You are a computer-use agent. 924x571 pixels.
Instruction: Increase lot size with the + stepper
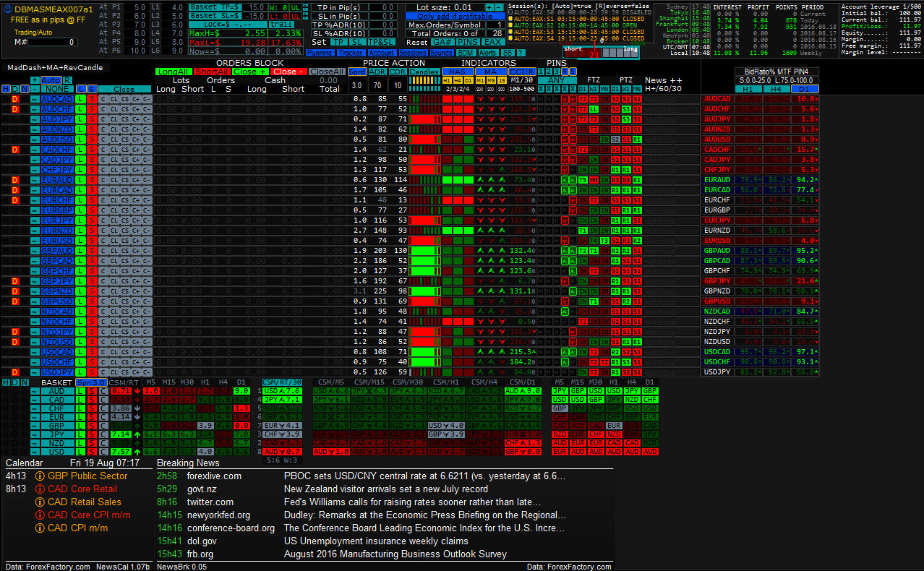pos(489,7)
